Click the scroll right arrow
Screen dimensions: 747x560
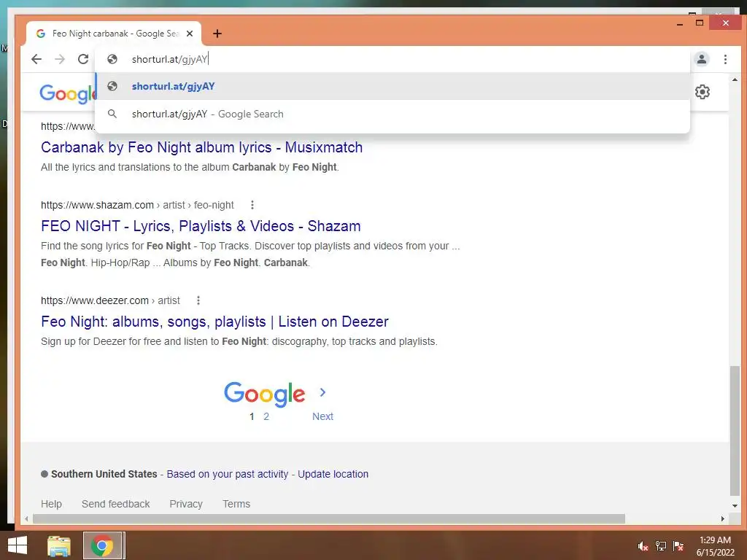click(723, 518)
